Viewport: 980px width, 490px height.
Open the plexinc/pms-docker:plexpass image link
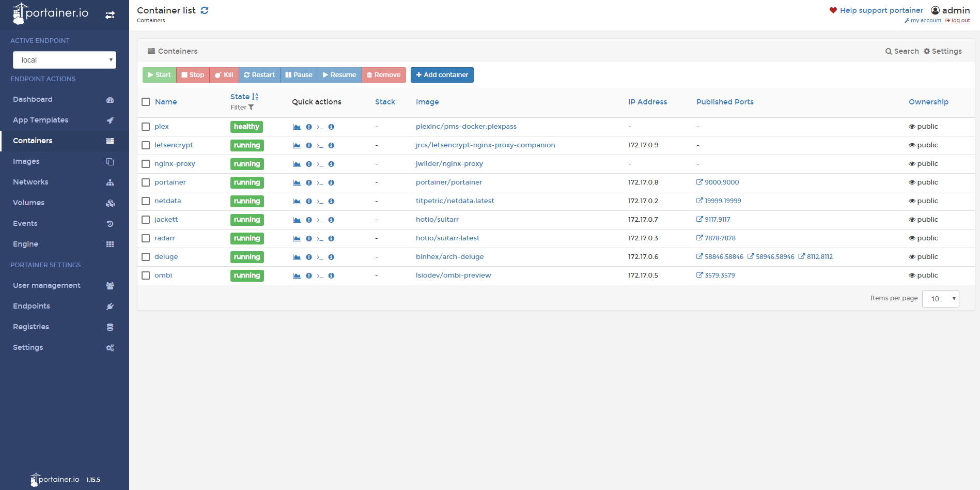click(x=466, y=127)
